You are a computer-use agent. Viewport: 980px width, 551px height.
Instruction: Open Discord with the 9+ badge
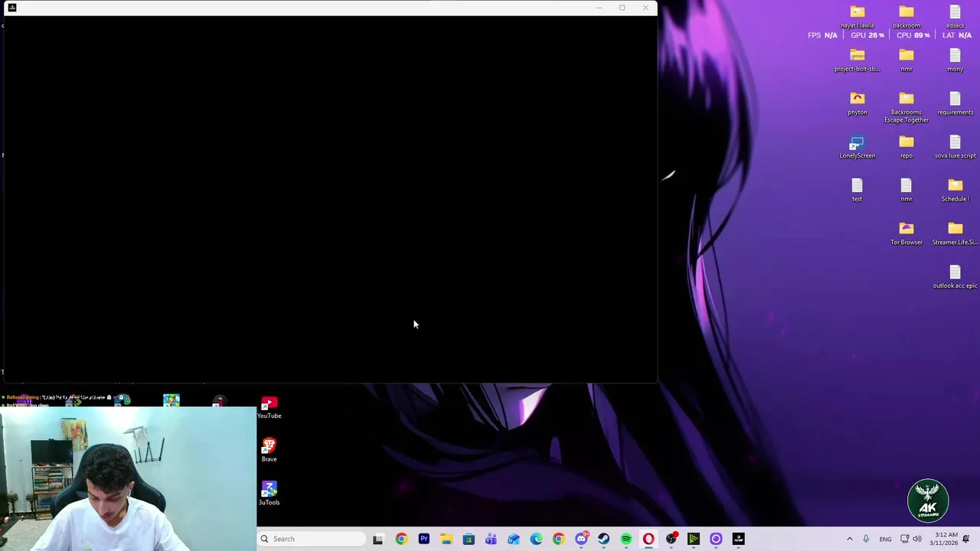(581, 539)
